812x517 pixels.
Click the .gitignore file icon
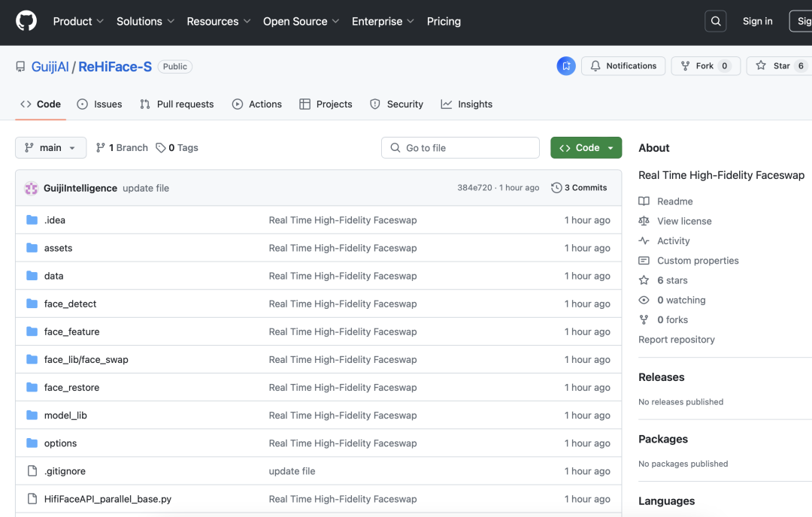click(x=32, y=471)
